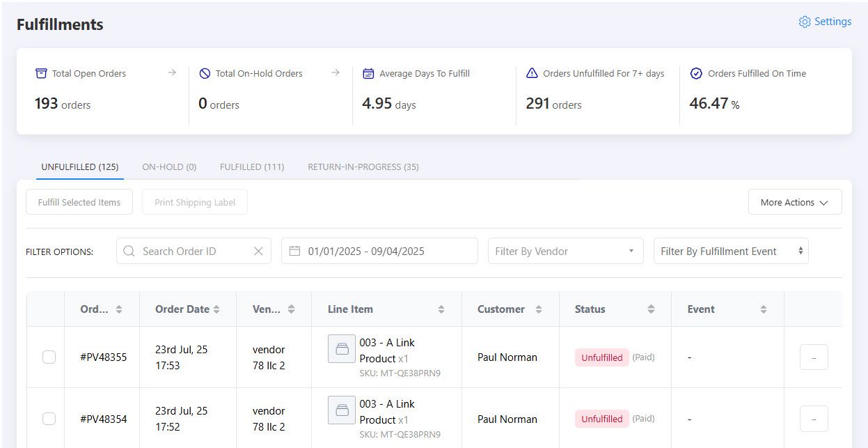Switch to the ON-HOLD (0) tab
The image size is (868, 448).
(169, 167)
